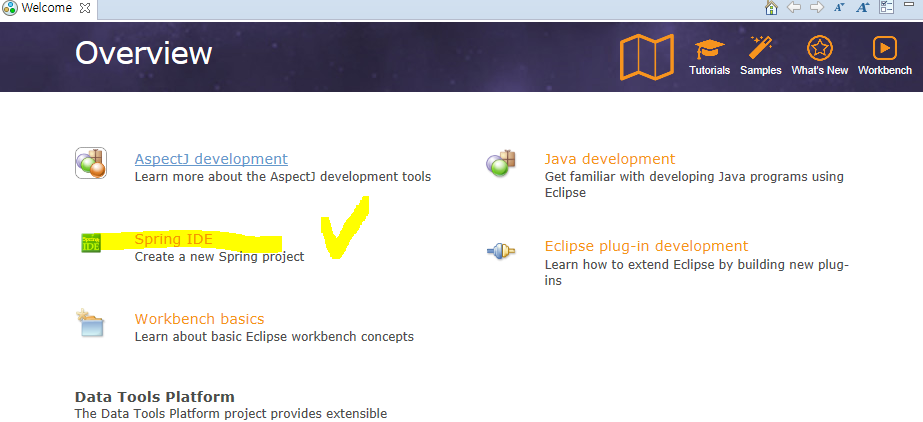Click the Java development icon
This screenshot has height=422, width=923.
(x=501, y=163)
